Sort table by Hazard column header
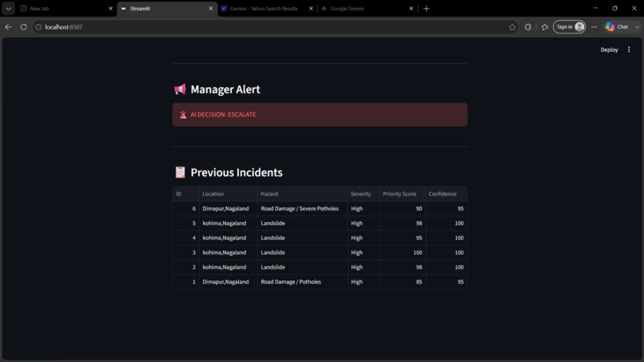The height and width of the screenshot is (362, 644). pyautogui.click(x=303, y=194)
